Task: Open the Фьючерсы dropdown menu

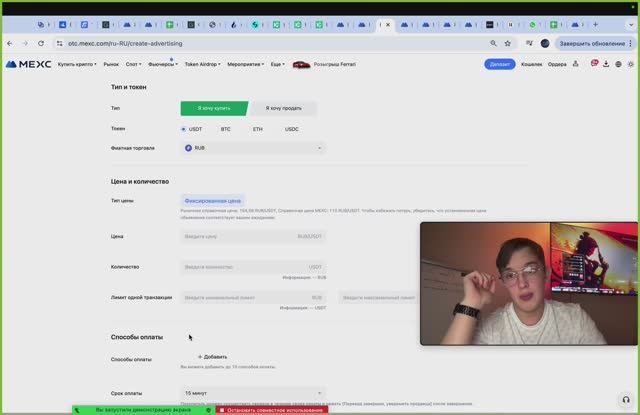Action: pyautogui.click(x=162, y=64)
